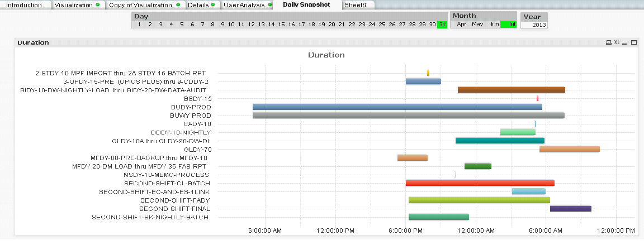
Task: Switch to the Visualization tab
Action: coord(77,5)
